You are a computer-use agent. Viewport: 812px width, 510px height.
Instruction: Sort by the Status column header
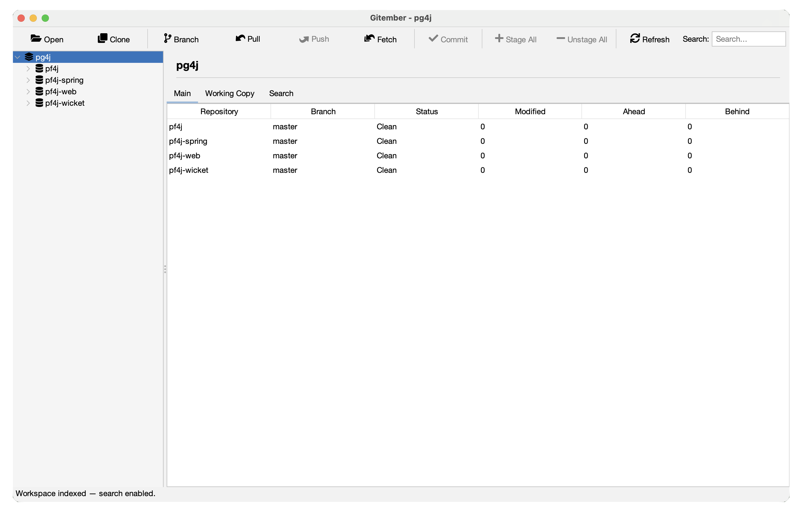point(427,111)
